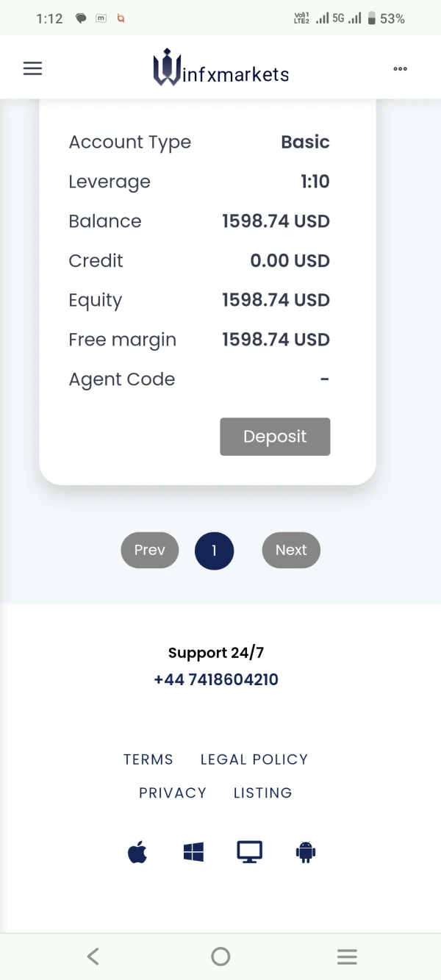Screen dimensions: 441x980
Task: Open the Windows platform download icon
Action: pos(193,852)
